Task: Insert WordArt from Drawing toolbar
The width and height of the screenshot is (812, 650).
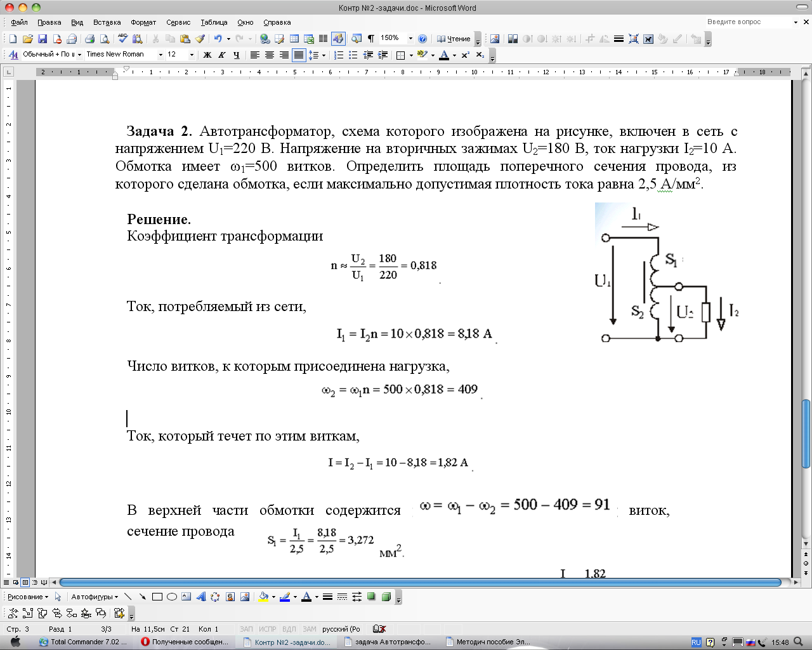Action: tap(201, 597)
